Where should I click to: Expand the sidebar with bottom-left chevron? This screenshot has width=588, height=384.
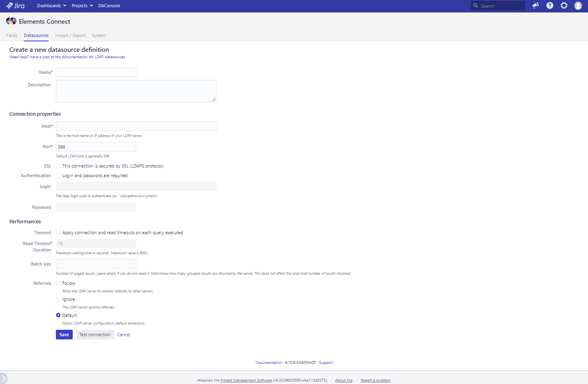tap(4, 378)
